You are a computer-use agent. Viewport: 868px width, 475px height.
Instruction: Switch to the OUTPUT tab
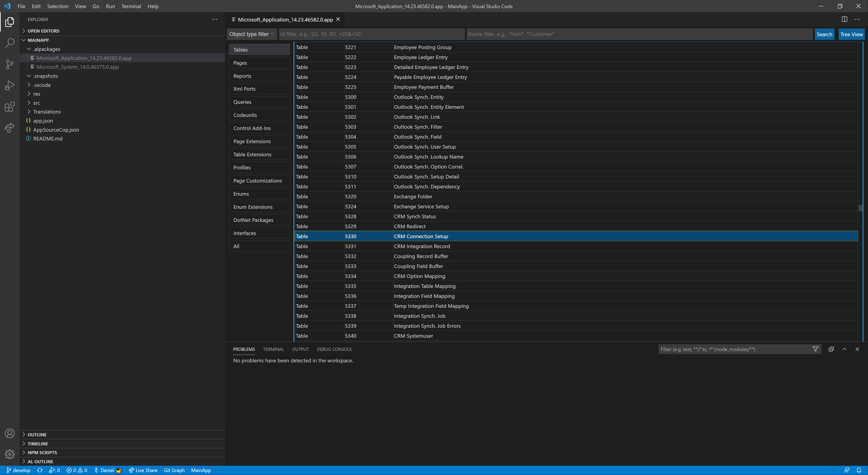click(300, 349)
